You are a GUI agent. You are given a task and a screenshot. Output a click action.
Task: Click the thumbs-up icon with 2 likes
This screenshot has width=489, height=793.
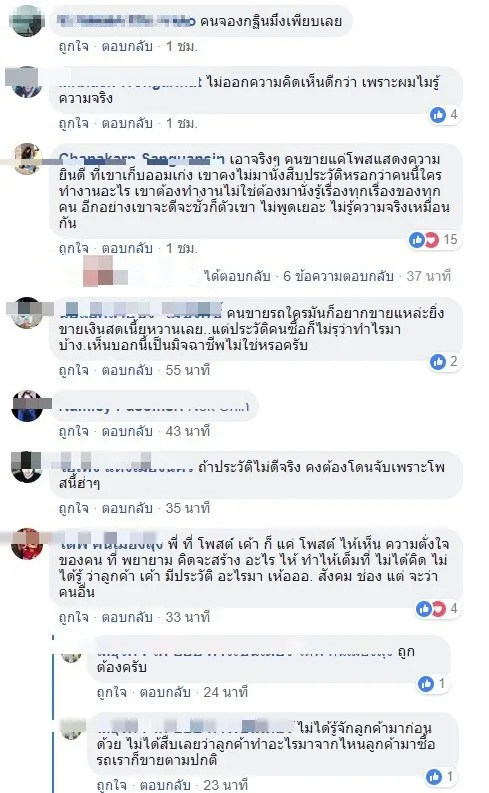[437, 362]
